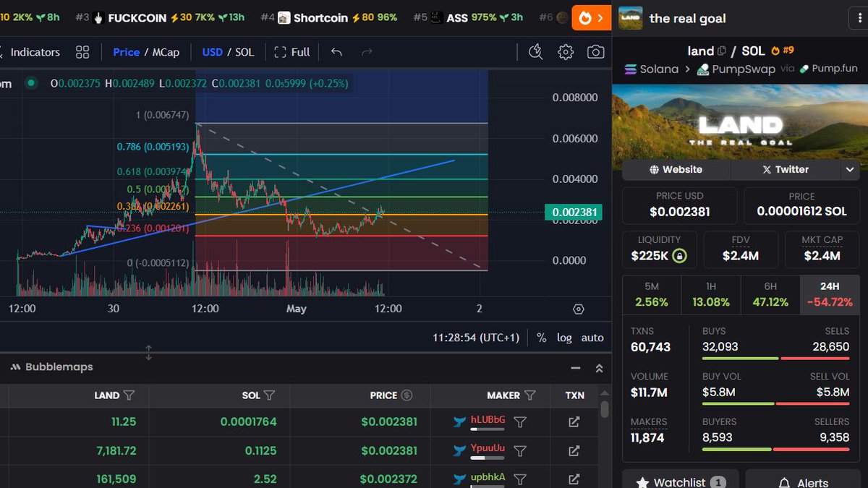Click the Solana chain link

[x=651, y=69]
